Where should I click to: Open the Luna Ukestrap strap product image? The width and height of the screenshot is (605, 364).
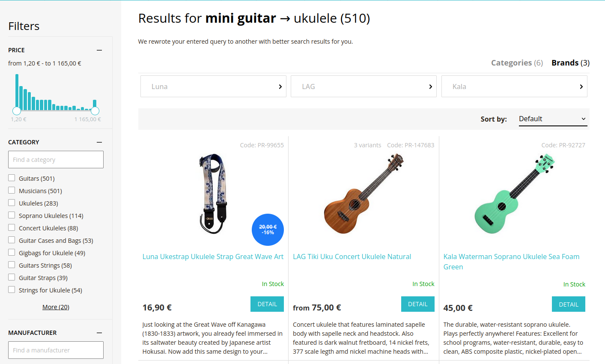214,194
